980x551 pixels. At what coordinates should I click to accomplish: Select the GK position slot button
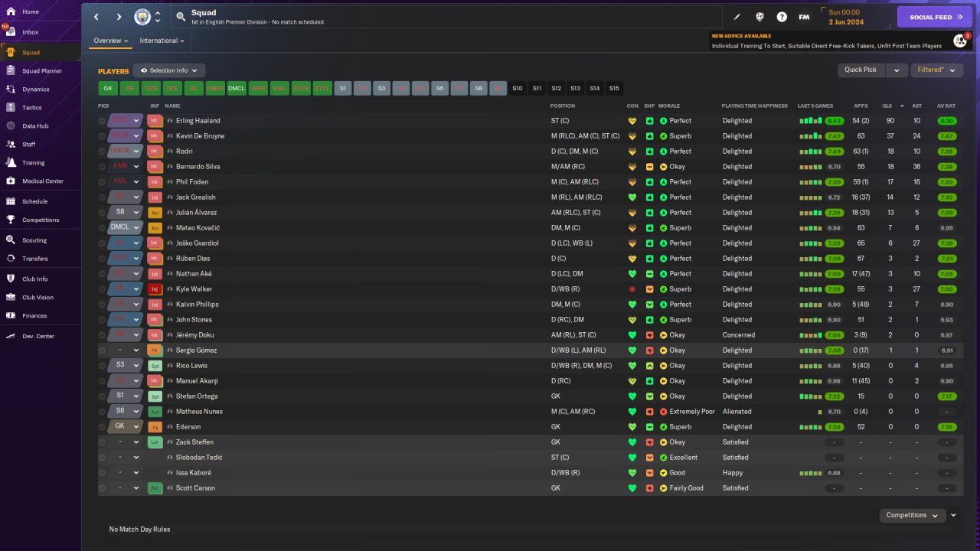[x=108, y=88]
